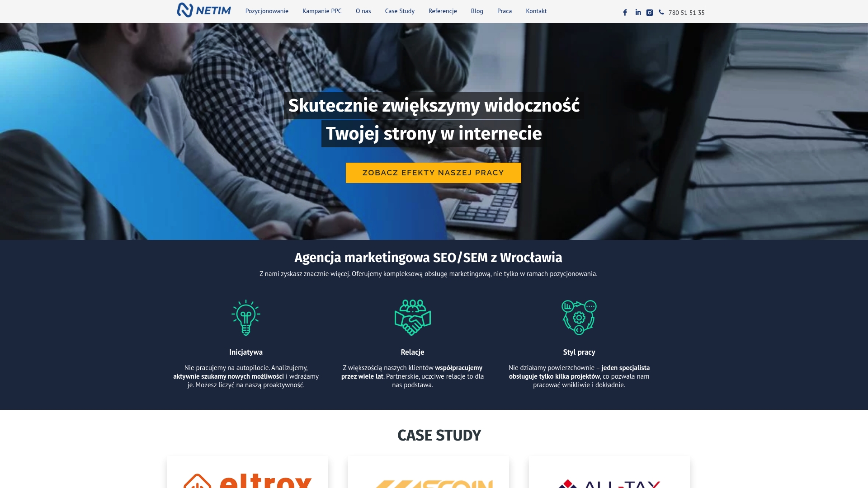868x488 pixels.
Task: Click the NETIM logo
Action: click(204, 10)
